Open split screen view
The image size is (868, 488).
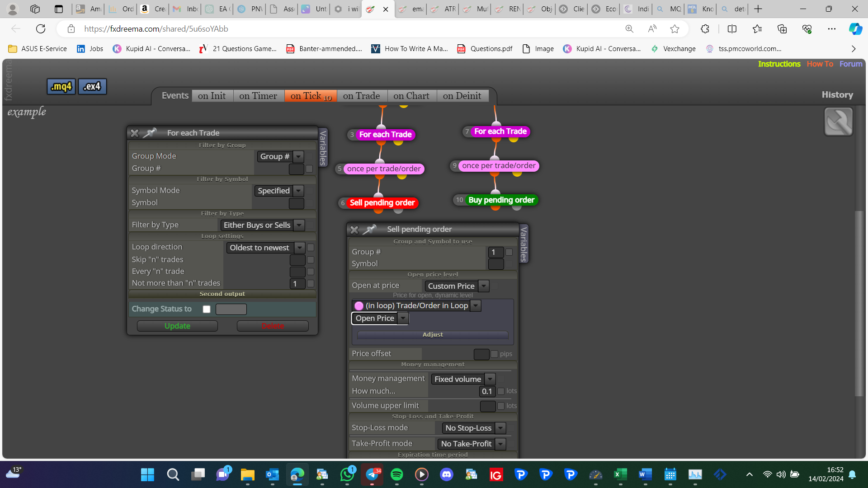point(732,29)
